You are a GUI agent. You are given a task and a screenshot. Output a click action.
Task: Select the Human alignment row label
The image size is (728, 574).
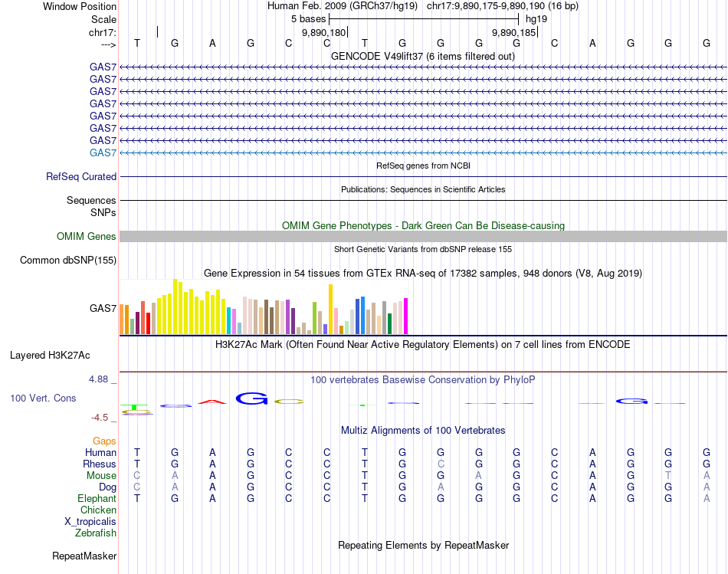[x=100, y=452]
